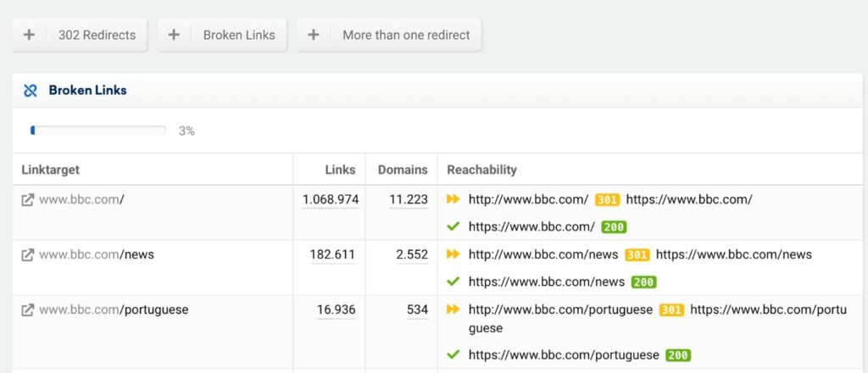Add the 302 Redirects filter
This screenshot has width=868, height=373.
tap(81, 35)
